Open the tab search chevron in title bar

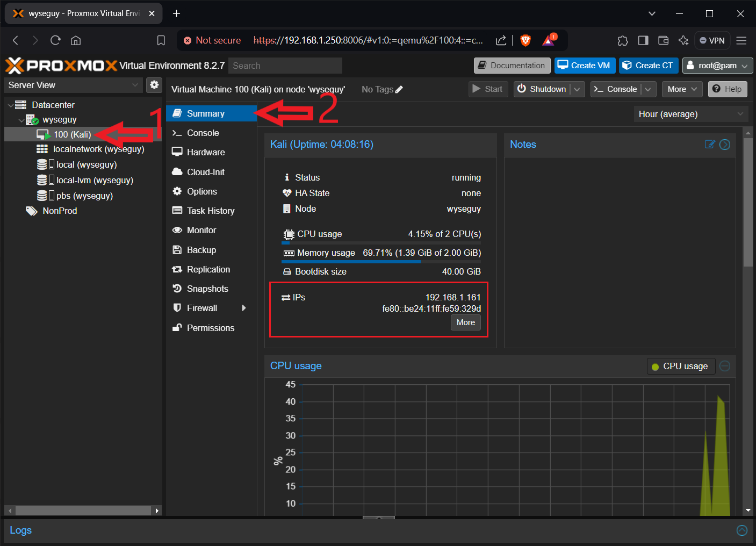tap(652, 13)
